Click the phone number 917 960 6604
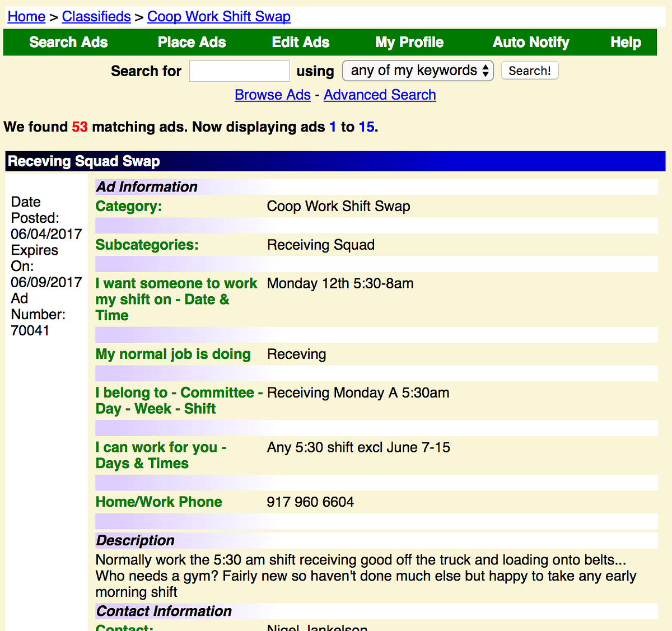 [x=310, y=502]
